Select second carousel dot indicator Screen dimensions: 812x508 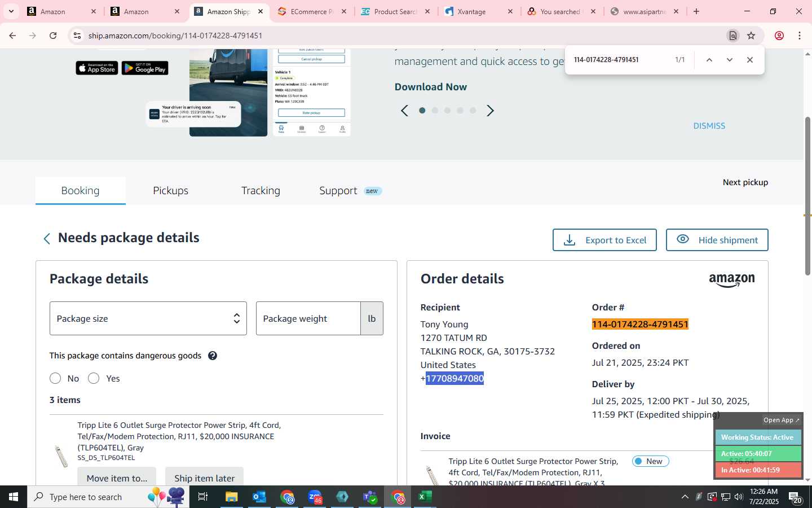435,111
